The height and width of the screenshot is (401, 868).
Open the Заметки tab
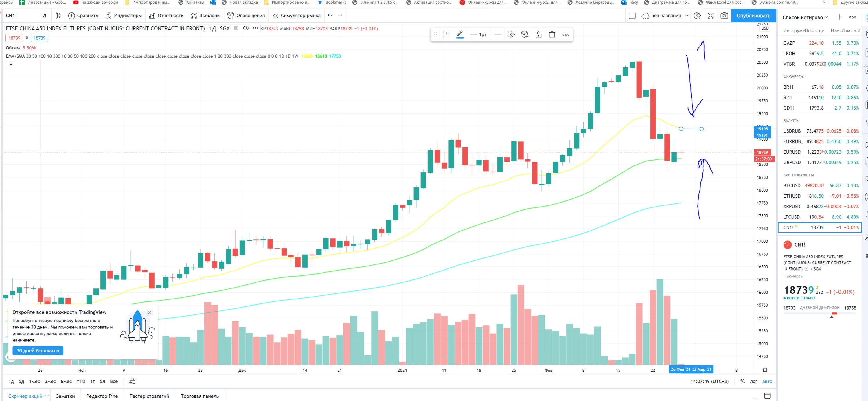[x=65, y=396]
